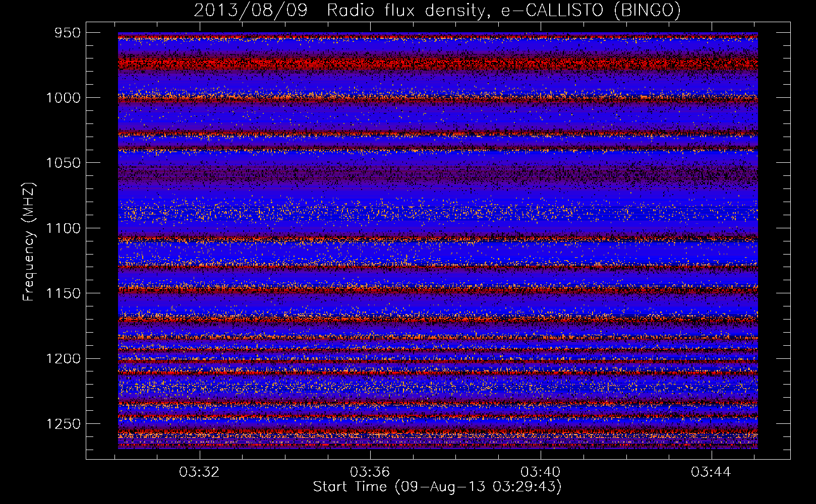816x504 pixels.
Task: Click the 1050 frequency tick label
Action: (63, 163)
